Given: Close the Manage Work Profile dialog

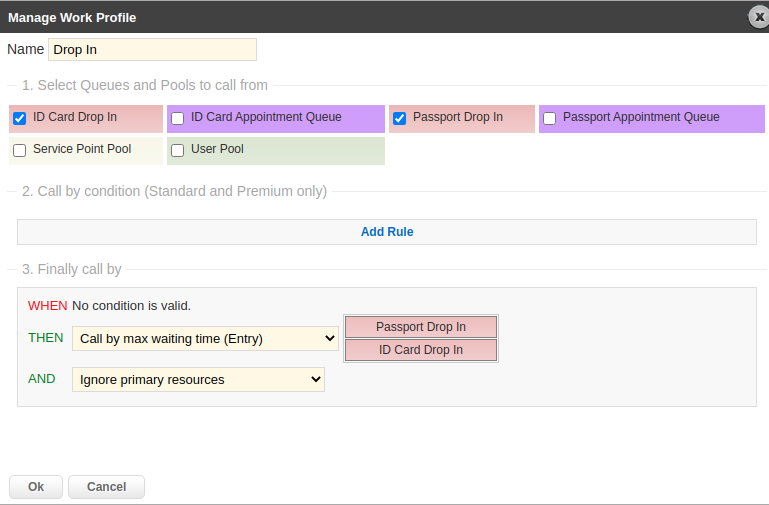Looking at the screenshot, I should point(759,17).
